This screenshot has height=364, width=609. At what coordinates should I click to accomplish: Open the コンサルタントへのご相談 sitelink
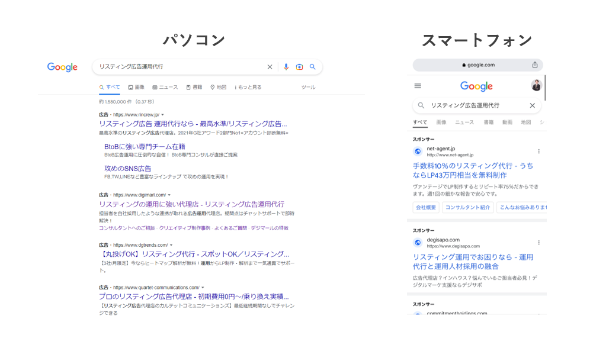pos(127,228)
